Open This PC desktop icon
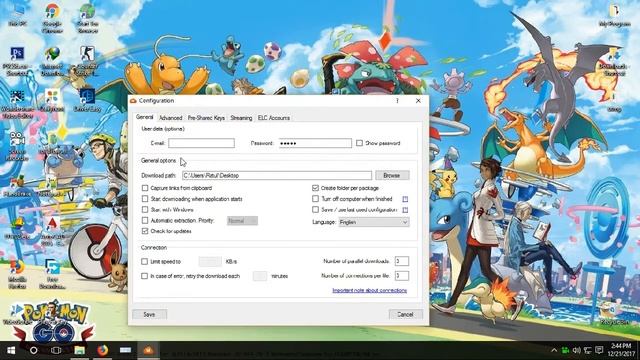Screen dimensions: 640x360 click(18, 16)
